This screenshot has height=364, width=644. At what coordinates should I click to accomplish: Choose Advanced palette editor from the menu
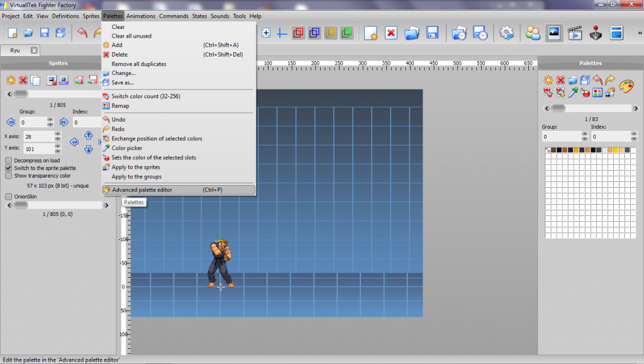click(x=179, y=190)
